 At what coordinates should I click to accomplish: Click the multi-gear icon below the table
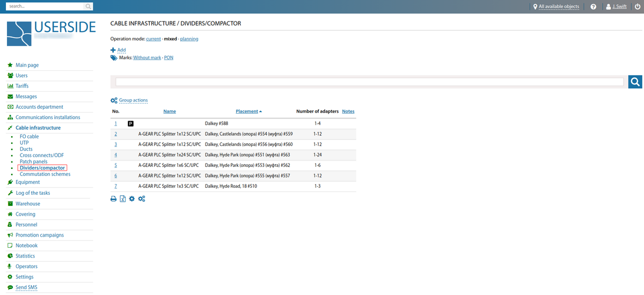[142, 199]
